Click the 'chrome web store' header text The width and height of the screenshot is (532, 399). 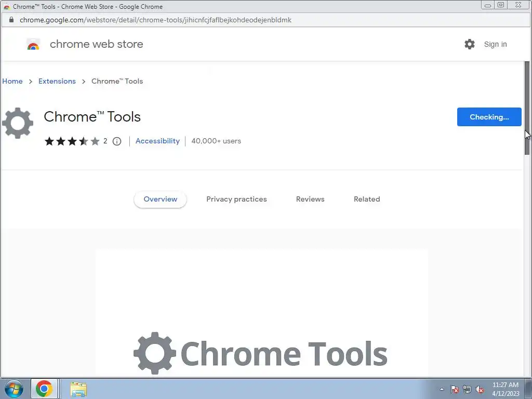(x=96, y=44)
